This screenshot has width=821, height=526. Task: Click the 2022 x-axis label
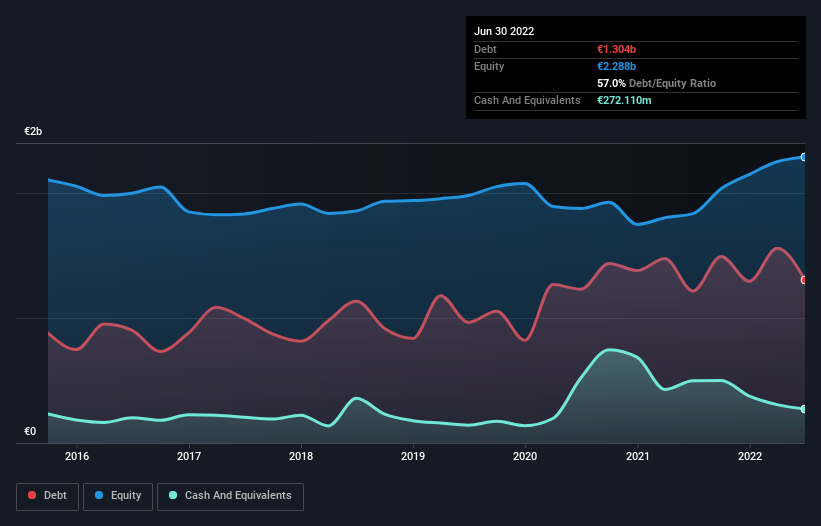(750, 456)
